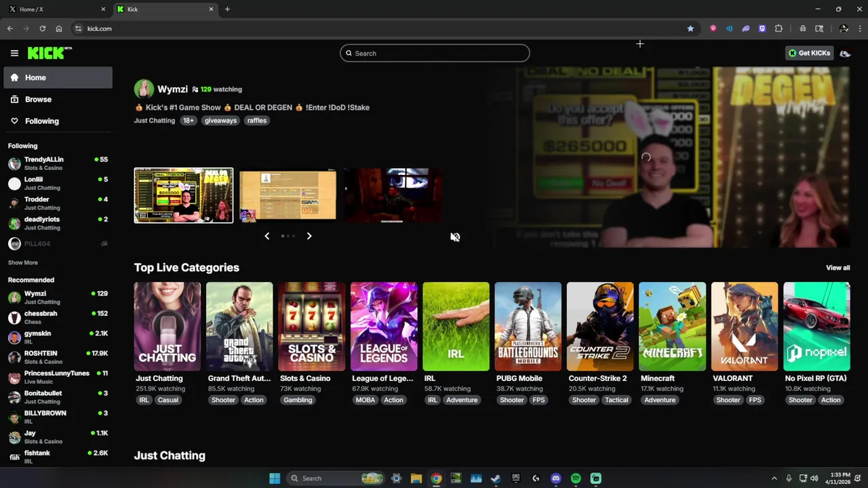Click the Tactical tag under Counter-Strike 2
Screen dimensions: 868x488
(616, 400)
